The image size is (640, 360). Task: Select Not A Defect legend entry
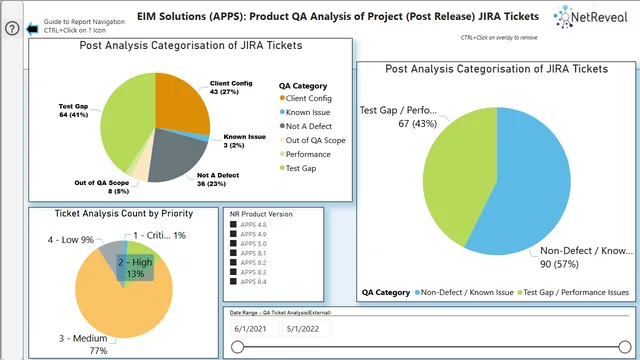coord(305,126)
